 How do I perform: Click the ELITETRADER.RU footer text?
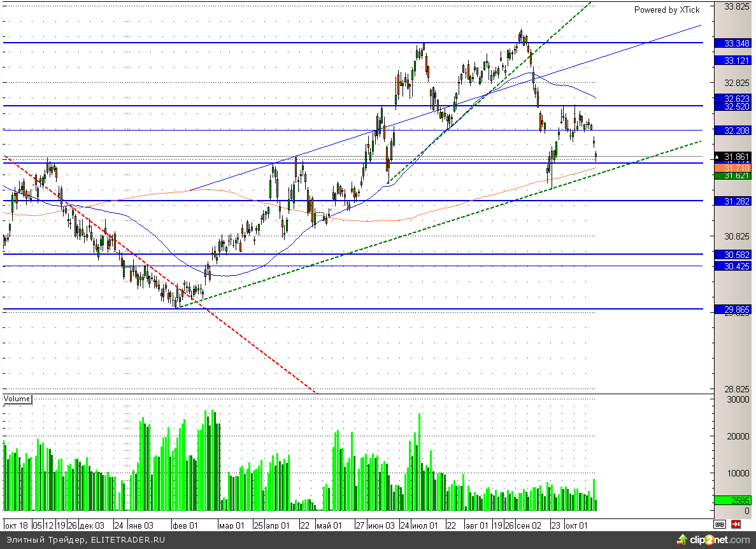pyautogui.click(x=127, y=540)
